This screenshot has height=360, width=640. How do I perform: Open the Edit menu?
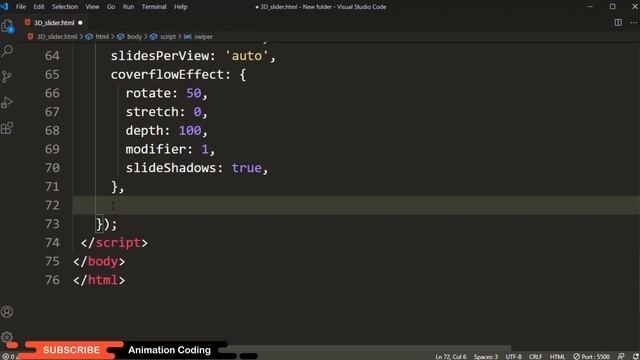pos(39,7)
